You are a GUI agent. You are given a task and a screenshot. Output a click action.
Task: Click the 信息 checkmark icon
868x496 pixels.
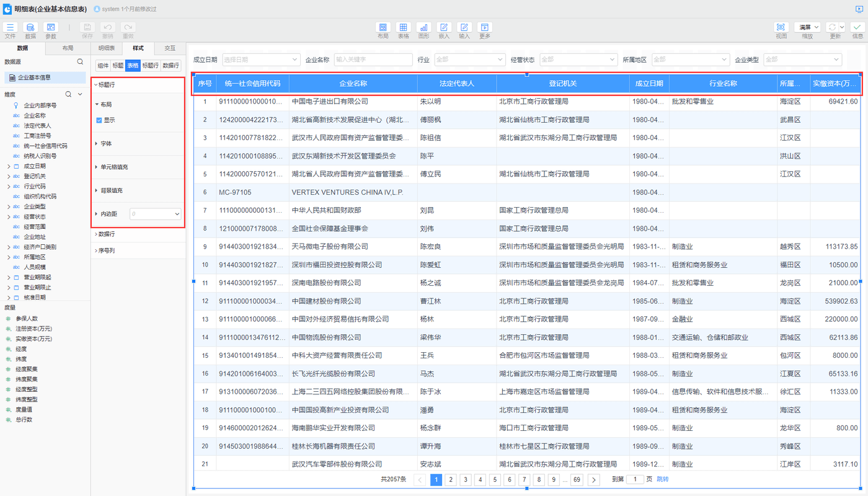pyautogui.click(x=857, y=28)
